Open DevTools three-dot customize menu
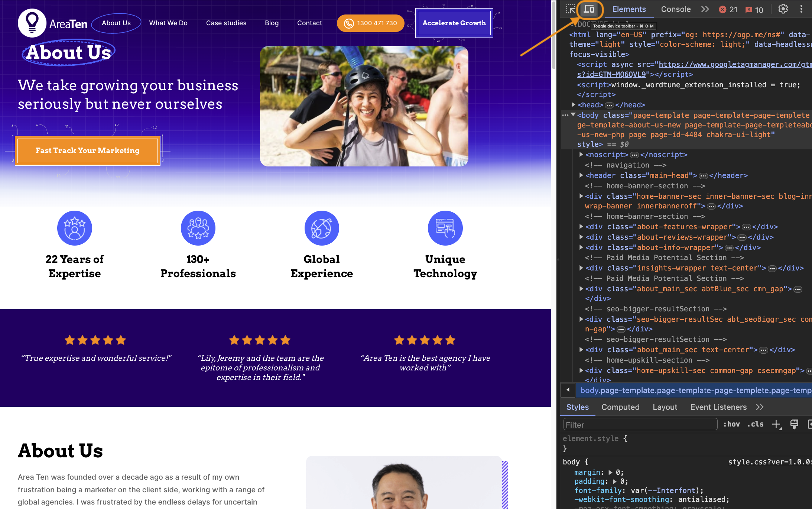Image resolution: width=812 pixels, height=509 pixels. coord(801,9)
